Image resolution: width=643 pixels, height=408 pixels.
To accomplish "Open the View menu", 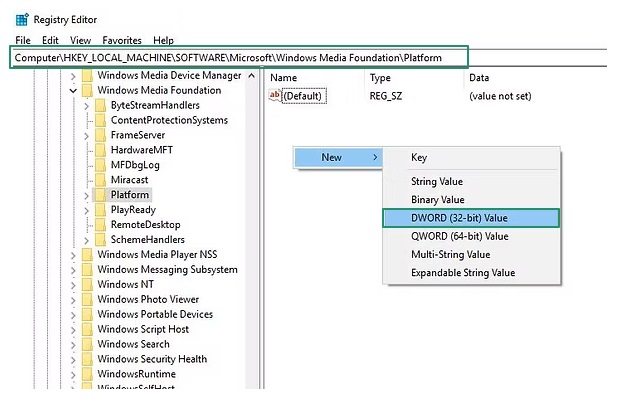I will 80,40.
